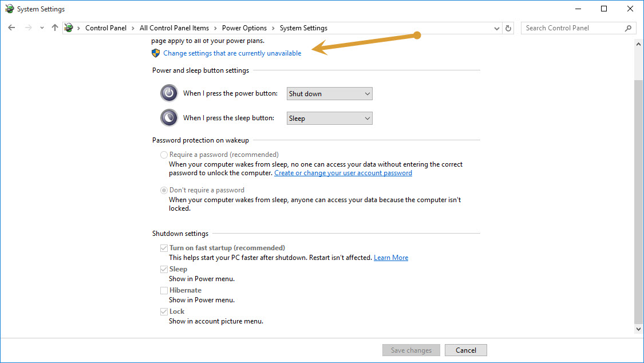Screen dimensions: 644x363
Task: Click the scrollbar up arrow
Action: [638, 44]
